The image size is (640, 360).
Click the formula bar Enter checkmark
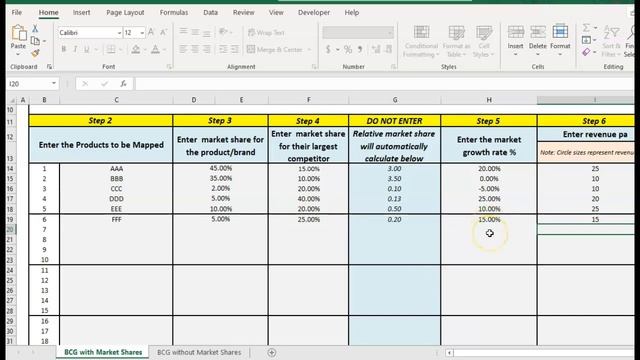tap(104, 84)
